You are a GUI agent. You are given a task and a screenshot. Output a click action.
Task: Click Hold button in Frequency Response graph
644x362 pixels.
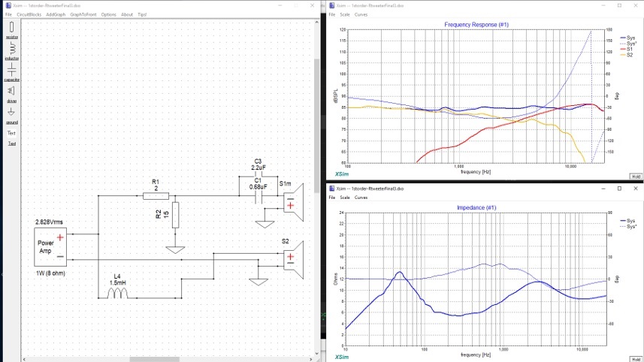click(x=636, y=176)
